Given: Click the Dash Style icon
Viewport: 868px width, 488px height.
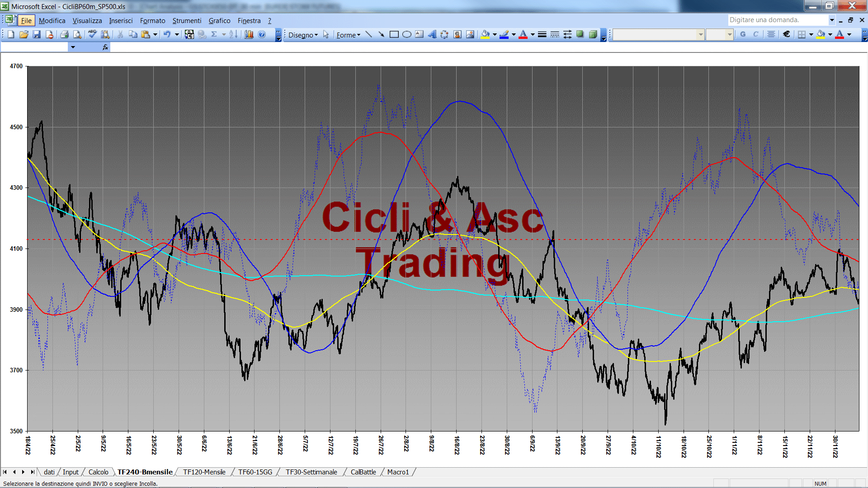Looking at the screenshot, I should (555, 34).
